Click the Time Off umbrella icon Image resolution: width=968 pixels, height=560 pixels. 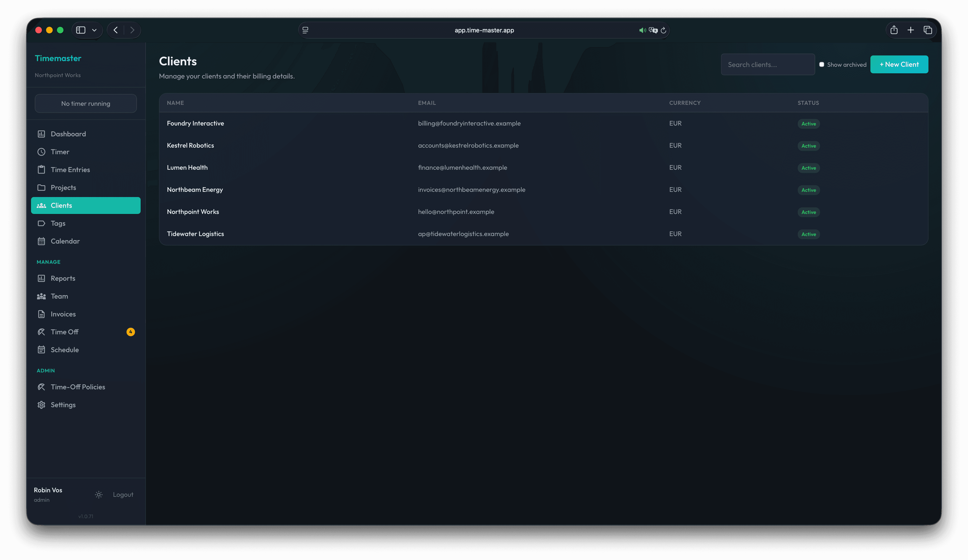click(41, 332)
